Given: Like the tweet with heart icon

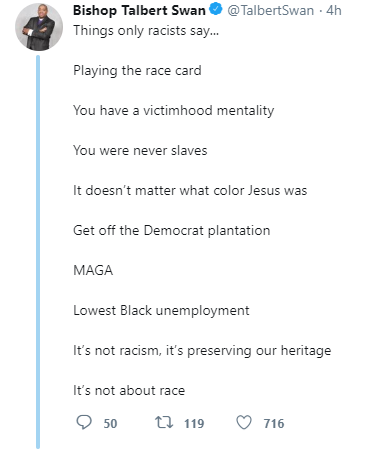Looking at the screenshot, I should (244, 423).
